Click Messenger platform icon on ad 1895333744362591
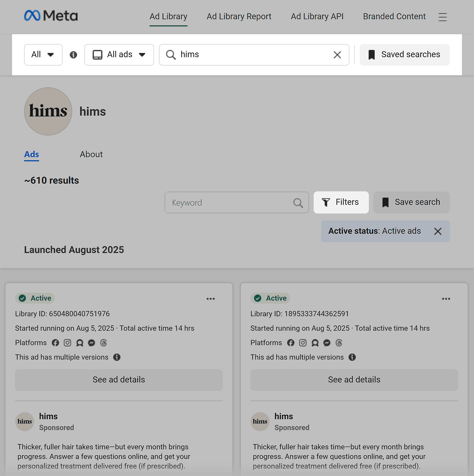The image size is (474, 476). [327, 343]
